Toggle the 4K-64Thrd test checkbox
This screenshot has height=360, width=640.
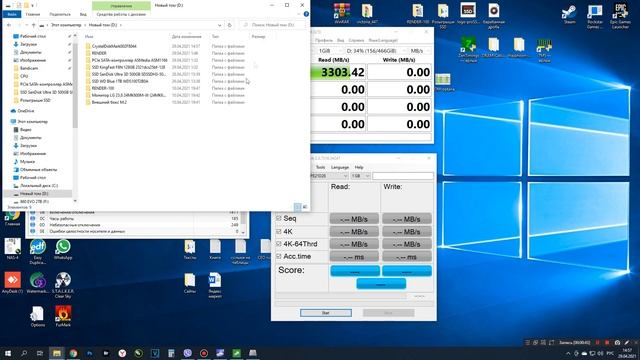tap(279, 244)
